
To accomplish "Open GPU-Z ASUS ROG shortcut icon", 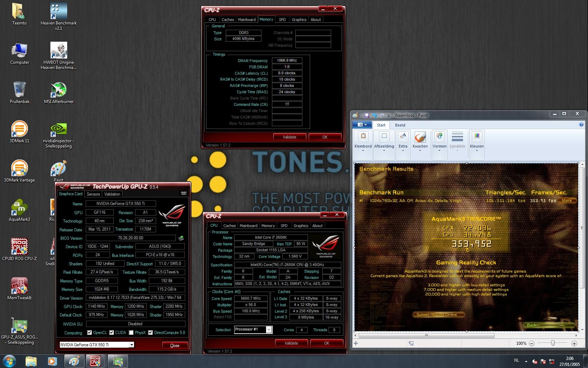I will click(19, 330).
